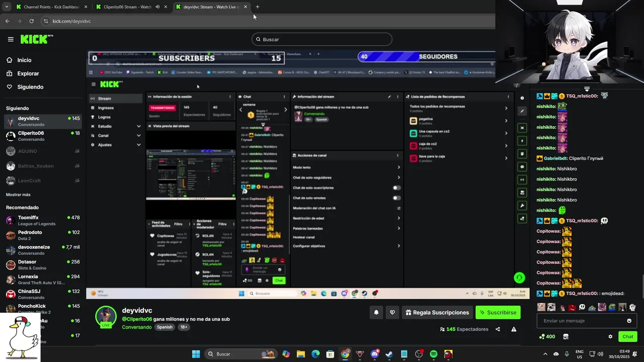
Task: Expand the Ajustes section in streamed dashboard
Action: 139,145
